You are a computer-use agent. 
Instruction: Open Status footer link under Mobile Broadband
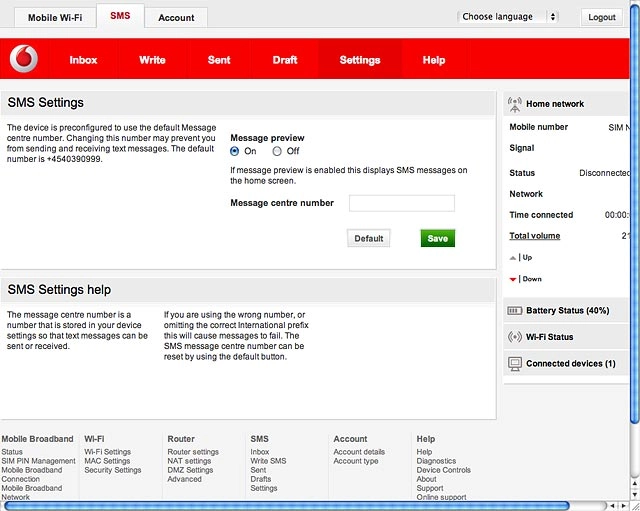pos(12,452)
